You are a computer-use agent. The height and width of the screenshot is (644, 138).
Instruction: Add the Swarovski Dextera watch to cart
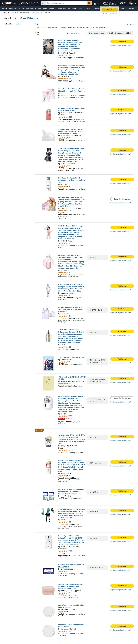122,286
